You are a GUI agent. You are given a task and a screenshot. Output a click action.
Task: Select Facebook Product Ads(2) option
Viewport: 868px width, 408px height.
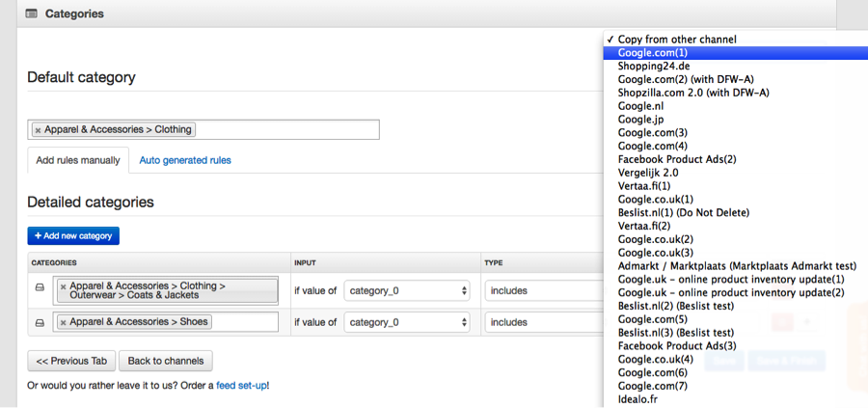click(x=735, y=159)
